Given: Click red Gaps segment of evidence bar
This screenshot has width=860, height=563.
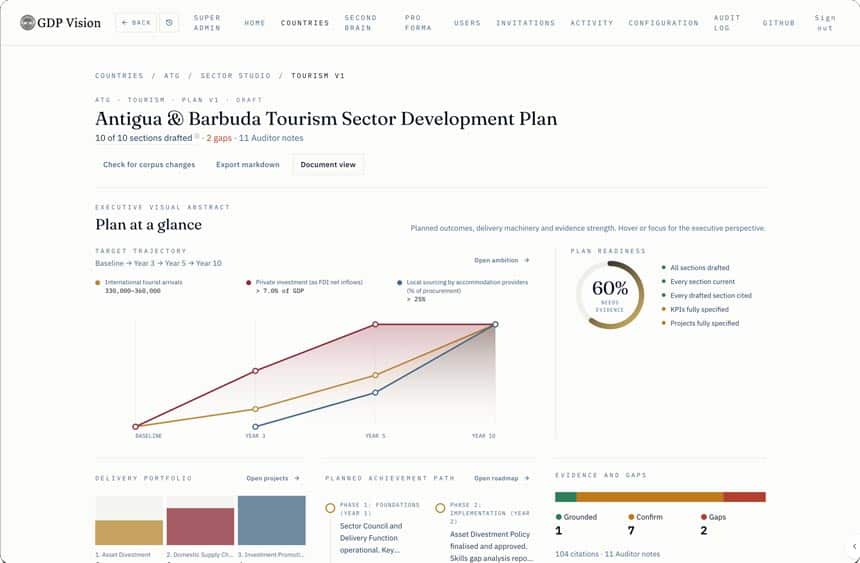Looking at the screenshot, I should 744,497.
